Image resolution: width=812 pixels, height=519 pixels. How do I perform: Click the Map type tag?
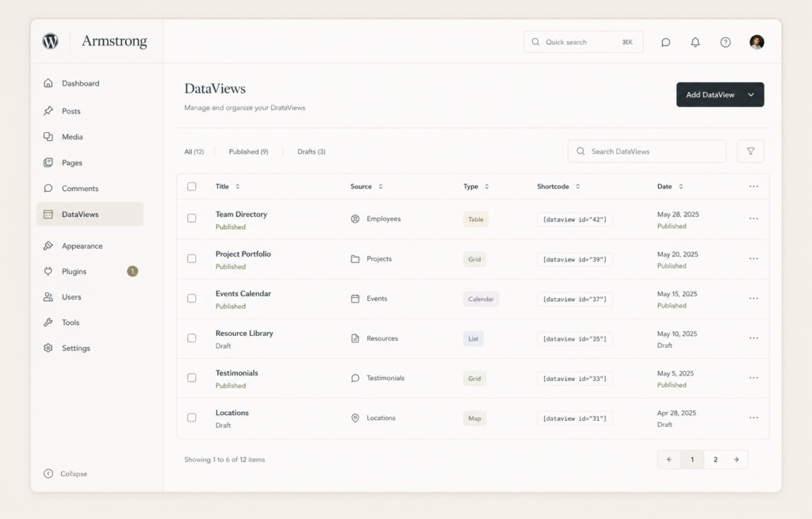(474, 418)
